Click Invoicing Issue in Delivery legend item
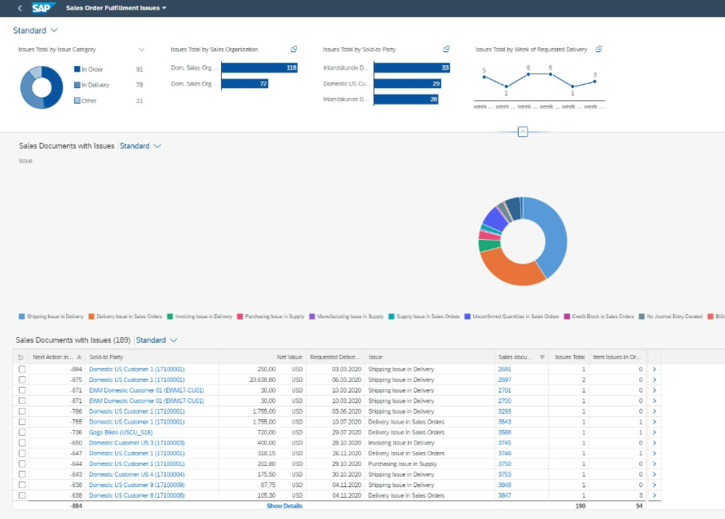Viewport: 725px width, 519px height. 200,316
